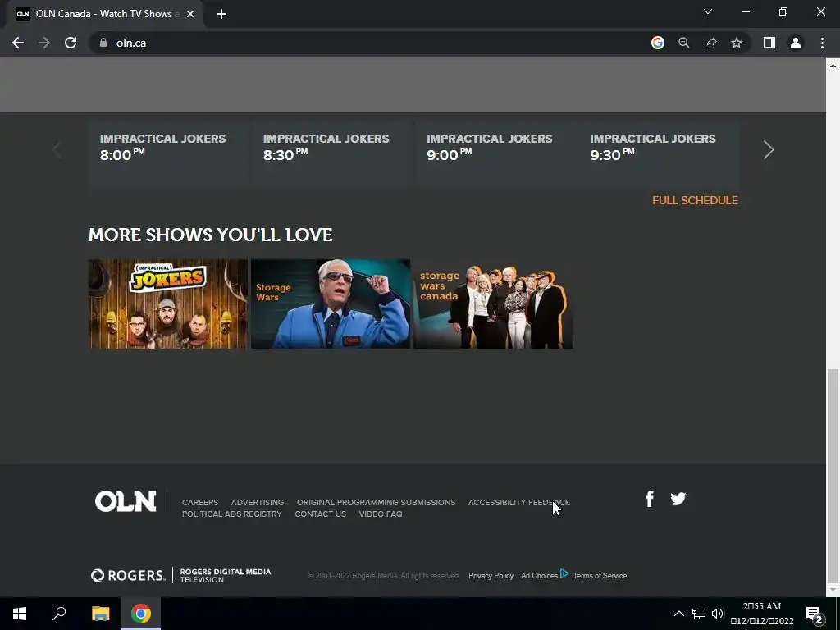This screenshot has width=840, height=630.
Task: Go back using the browser back arrow
Action: (18, 43)
